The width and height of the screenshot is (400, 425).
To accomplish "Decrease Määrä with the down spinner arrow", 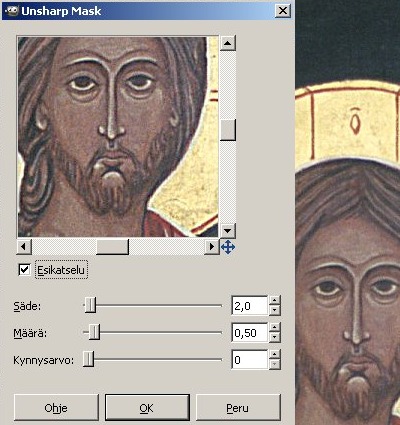I will pos(274,337).
